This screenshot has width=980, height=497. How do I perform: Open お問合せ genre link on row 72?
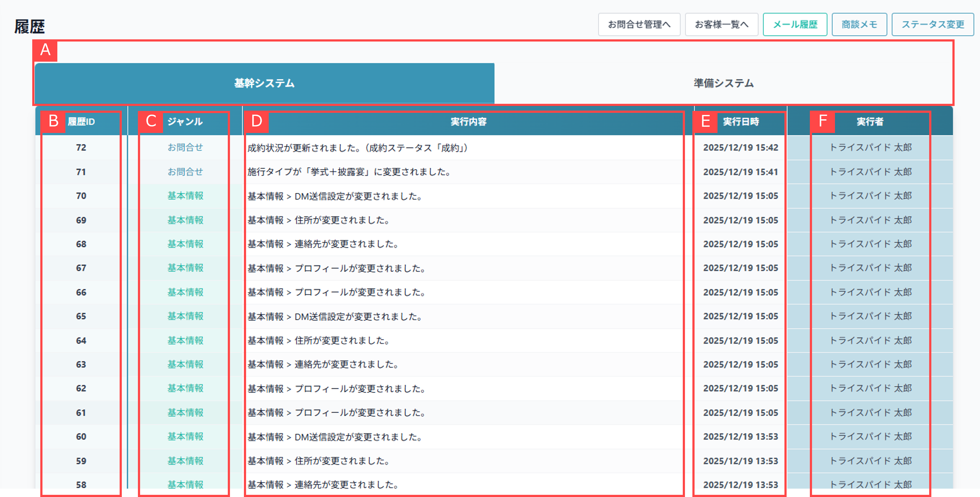(185, 147)
